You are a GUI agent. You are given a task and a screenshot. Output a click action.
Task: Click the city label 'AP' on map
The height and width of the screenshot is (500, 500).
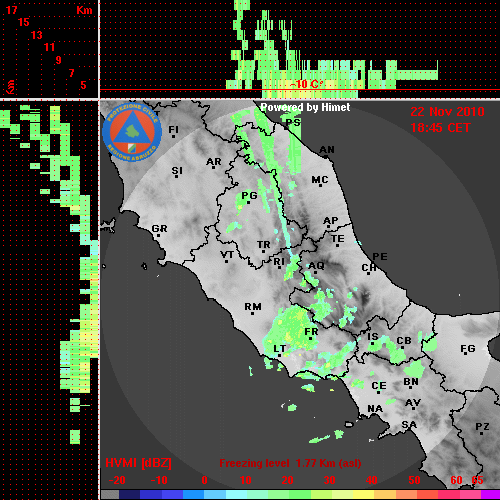click(331, 221)
